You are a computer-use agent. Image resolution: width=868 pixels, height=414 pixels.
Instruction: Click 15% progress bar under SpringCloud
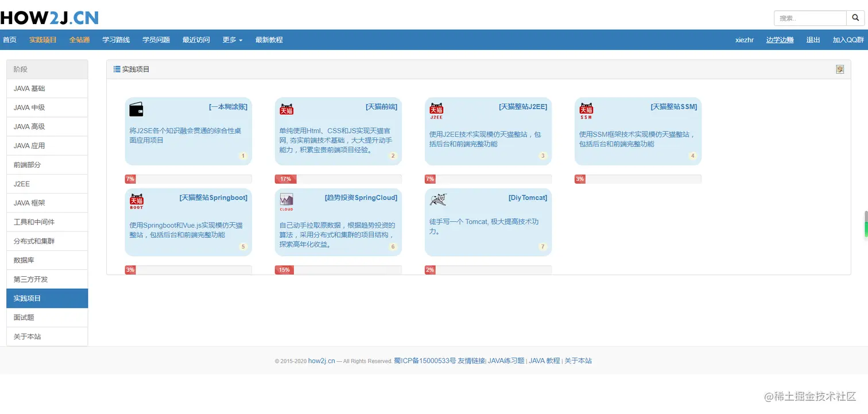pyautogui.click(x=338, y=270)
